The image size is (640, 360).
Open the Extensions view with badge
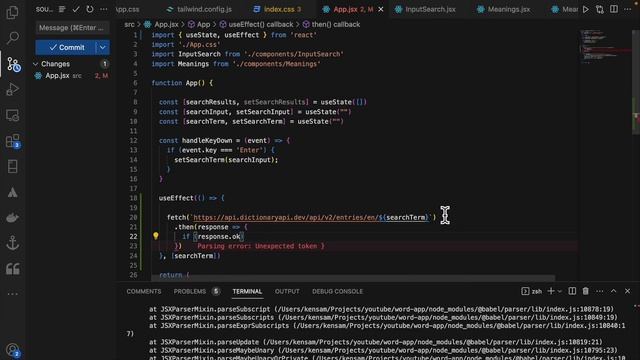[13, 141]
